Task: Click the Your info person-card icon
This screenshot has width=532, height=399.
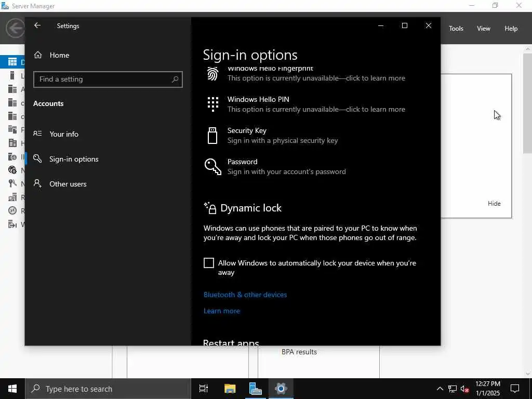Action: tap(37, 134)
